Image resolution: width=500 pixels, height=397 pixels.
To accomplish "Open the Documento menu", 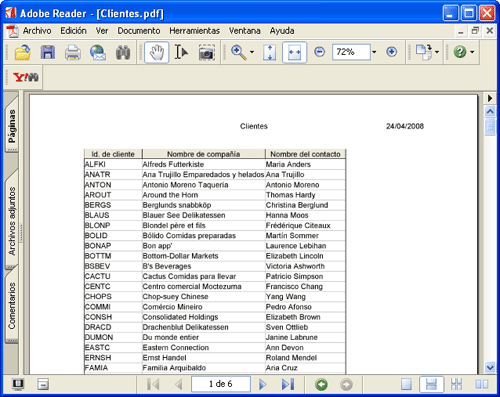I will point(139,31).
